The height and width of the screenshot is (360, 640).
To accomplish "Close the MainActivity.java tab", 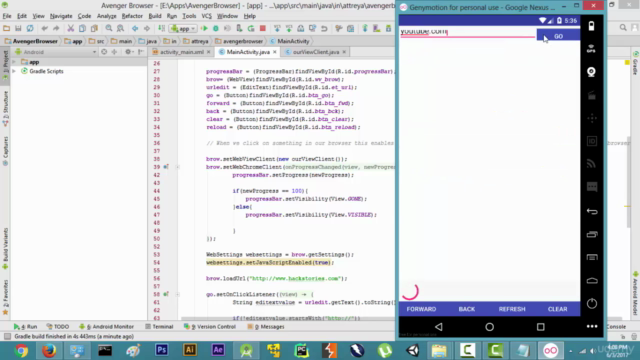I will (274, 52).
